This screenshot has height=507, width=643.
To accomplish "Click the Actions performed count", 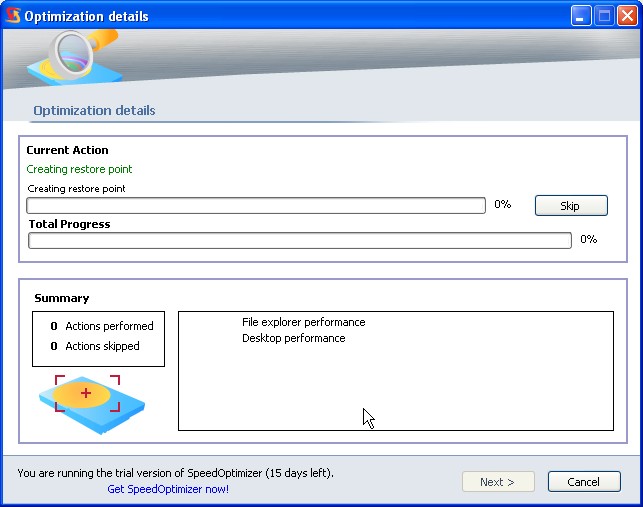I will point(54,326).
